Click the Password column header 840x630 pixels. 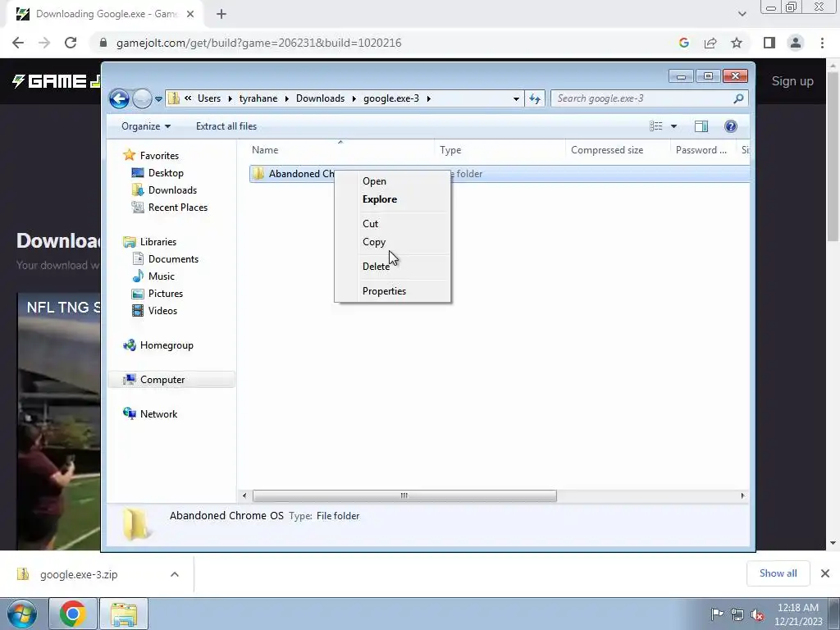pyautogui.click(x=703, y=151)
